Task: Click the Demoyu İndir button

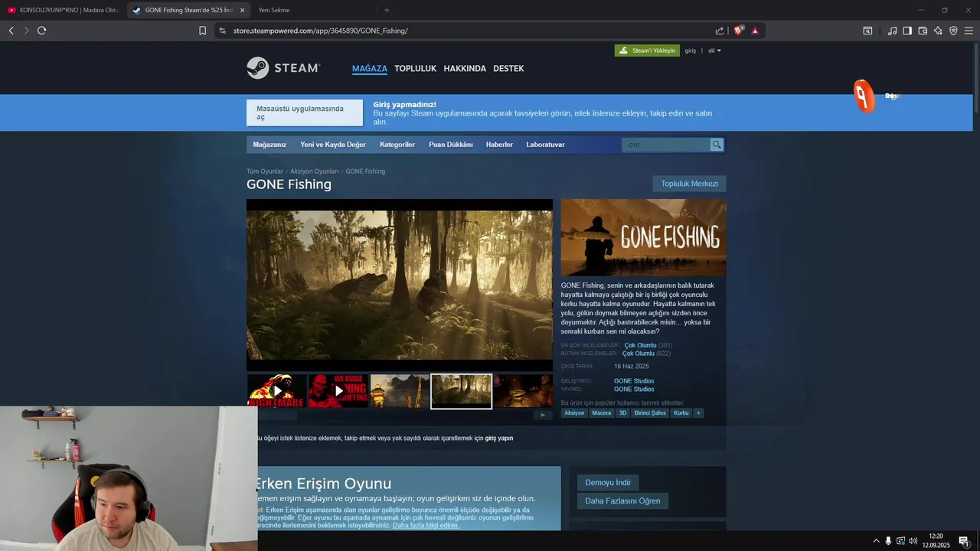Action: (608, 483)
